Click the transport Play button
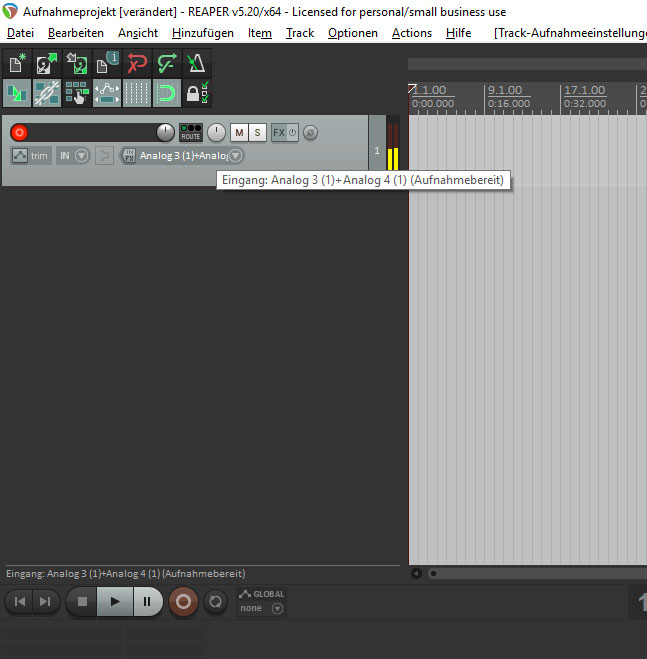647x659 pixels. (x=115, y=602)
